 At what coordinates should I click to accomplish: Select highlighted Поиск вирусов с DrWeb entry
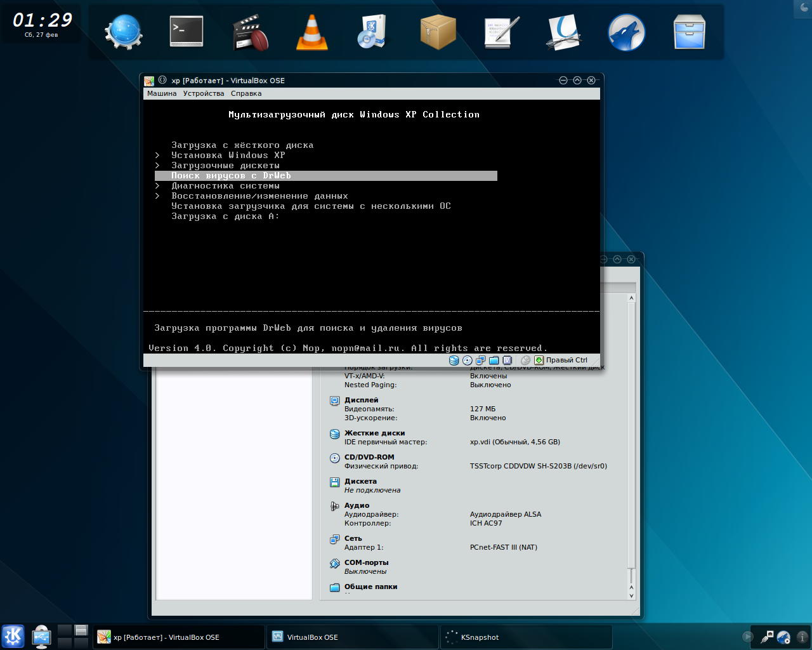326,176
